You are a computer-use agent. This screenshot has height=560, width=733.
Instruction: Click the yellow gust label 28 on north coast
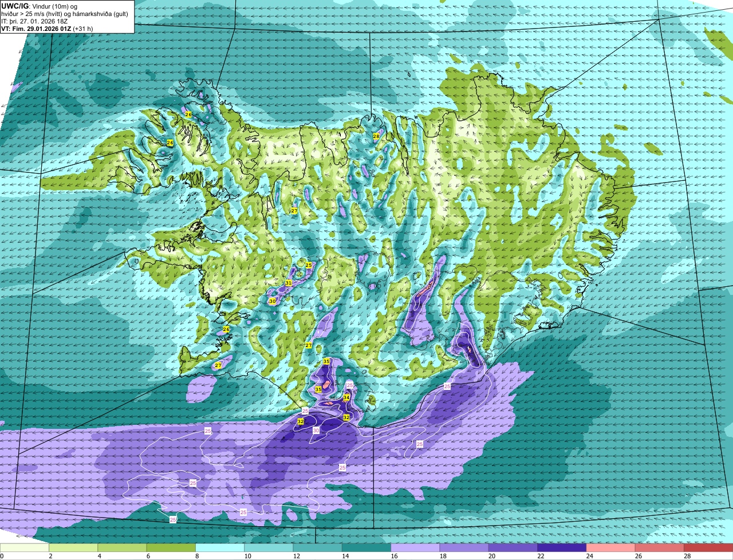click(x=376, y=136)
